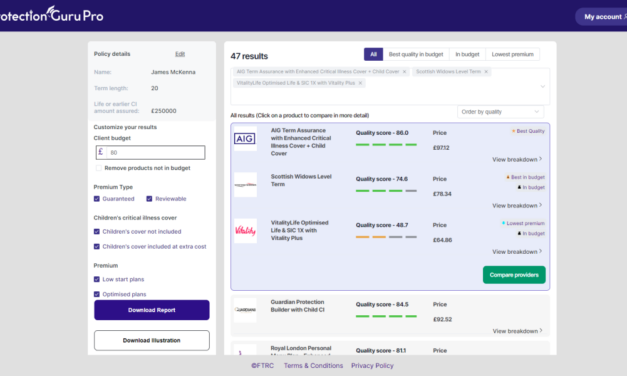Screen dimensions: 627x376
Task: Click the Best Quality badge
Action: point(528,131)
